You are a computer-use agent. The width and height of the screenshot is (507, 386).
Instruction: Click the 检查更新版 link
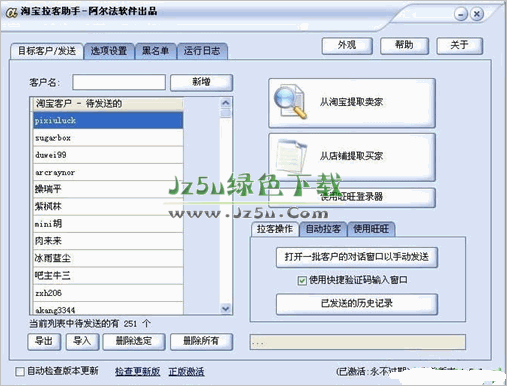138,371
